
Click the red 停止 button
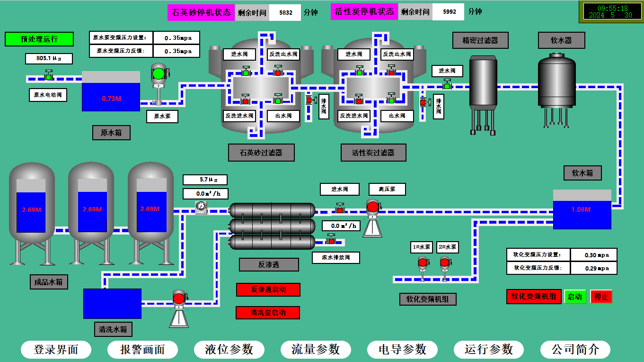coord(601,297)
